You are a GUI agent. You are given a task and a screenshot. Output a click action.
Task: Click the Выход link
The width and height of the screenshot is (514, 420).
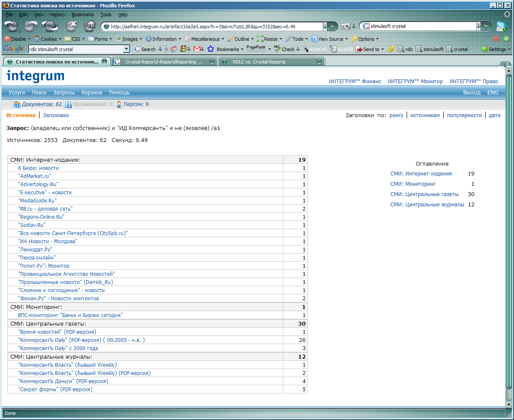coord(472,92)
